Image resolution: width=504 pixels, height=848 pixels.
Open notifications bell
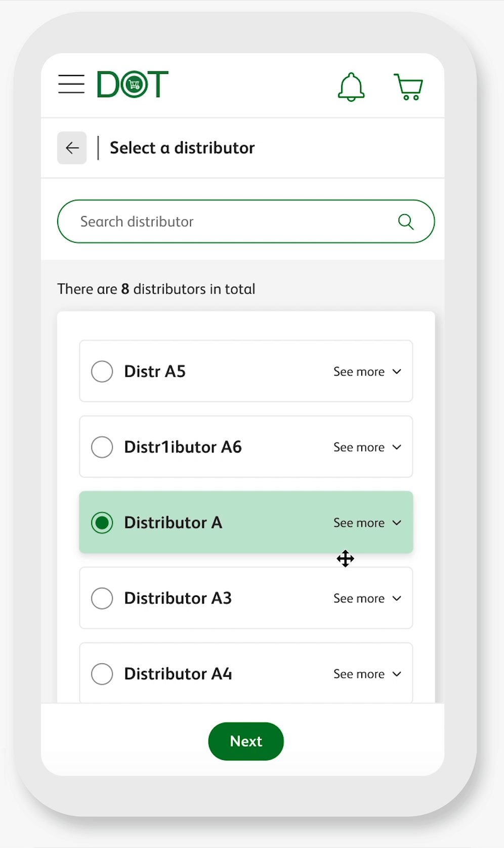(351, 87)
